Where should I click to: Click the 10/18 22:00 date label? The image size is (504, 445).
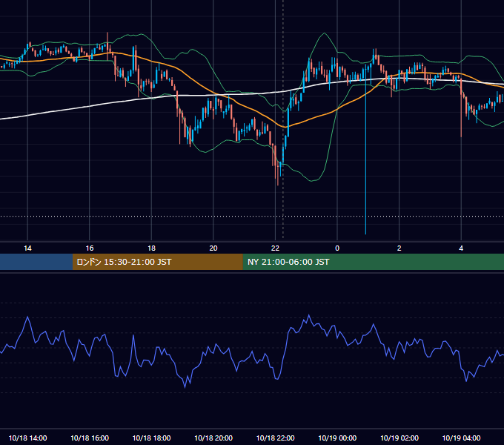click(x=275, y=438)
